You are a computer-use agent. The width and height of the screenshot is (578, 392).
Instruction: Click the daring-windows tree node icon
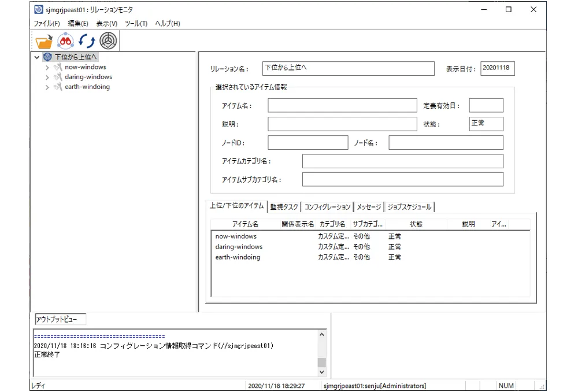[57, 77]
